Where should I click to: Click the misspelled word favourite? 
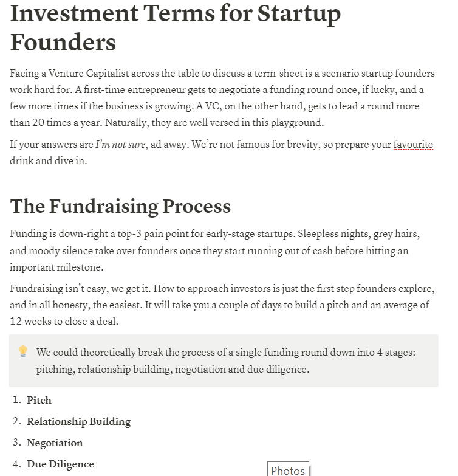[x=413, y=145]
